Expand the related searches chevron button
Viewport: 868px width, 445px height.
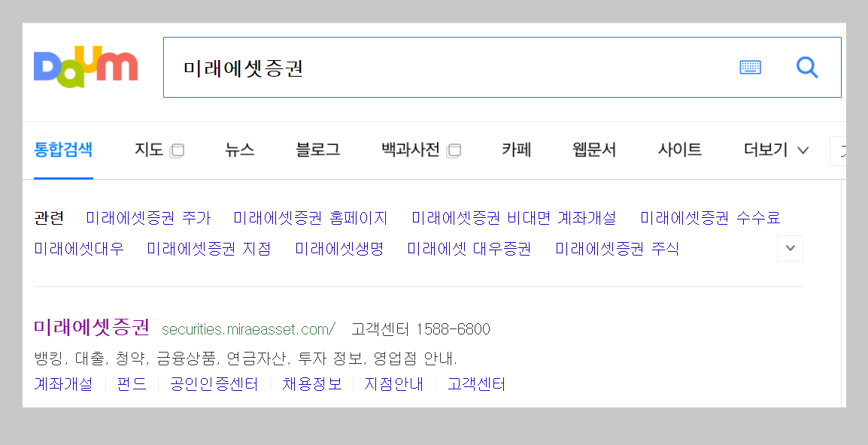click(x=790, y=248)
